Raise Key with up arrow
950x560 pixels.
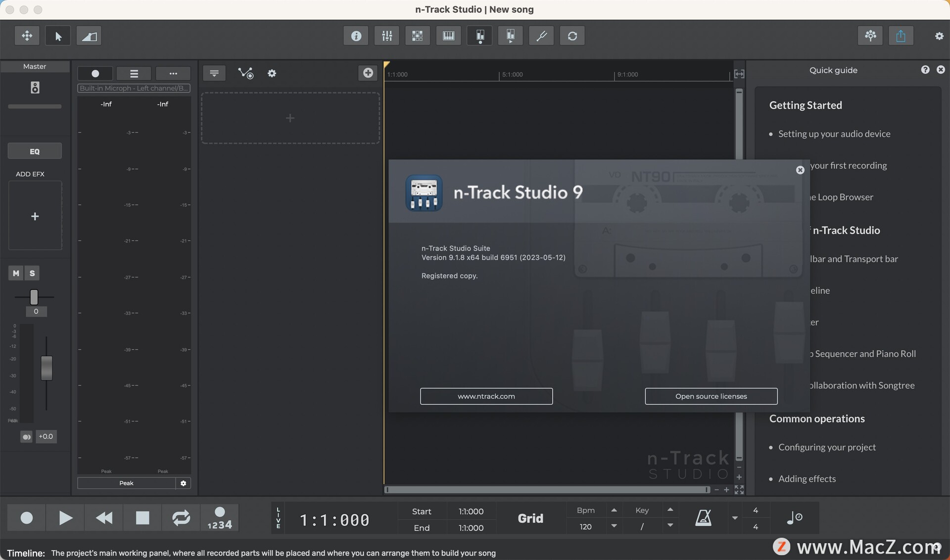click(670, 510)
